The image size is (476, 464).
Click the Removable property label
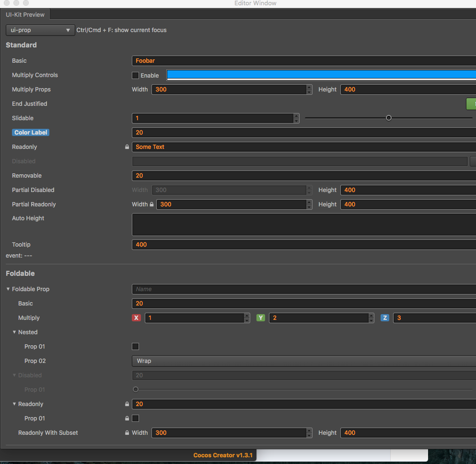tap(27, 176)
